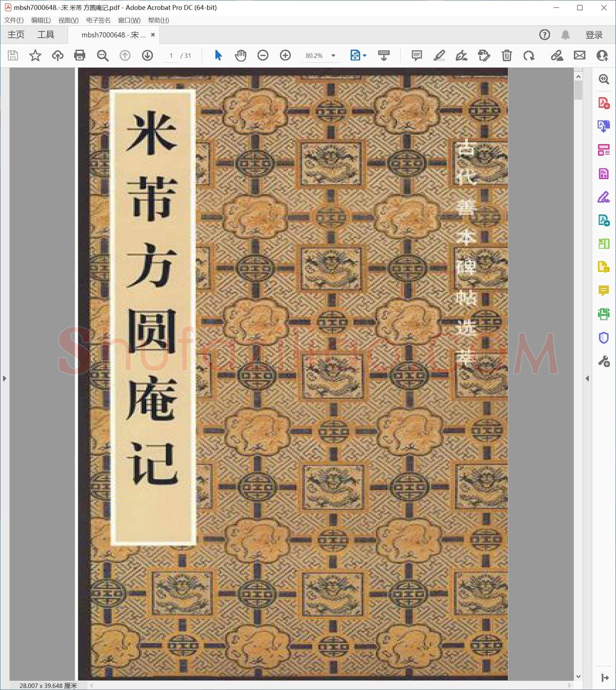Open Export PDF tool in right sidebar

(x=604, y=220)
